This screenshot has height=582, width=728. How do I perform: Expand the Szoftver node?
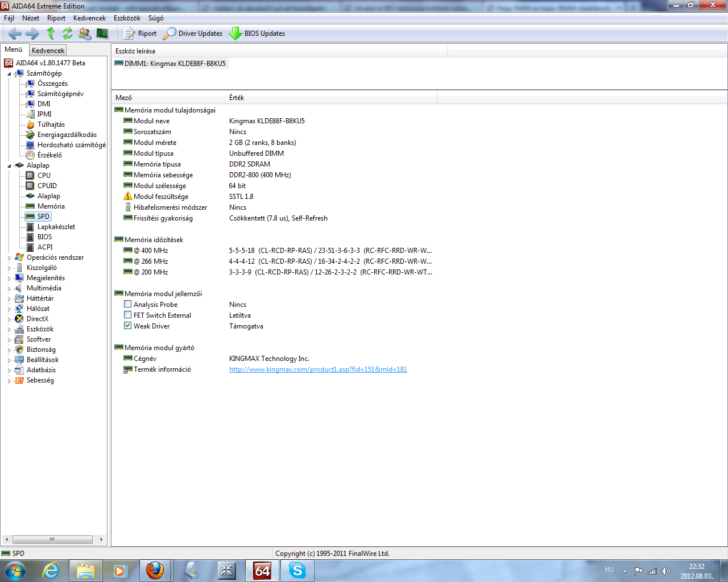pos(9,340)
